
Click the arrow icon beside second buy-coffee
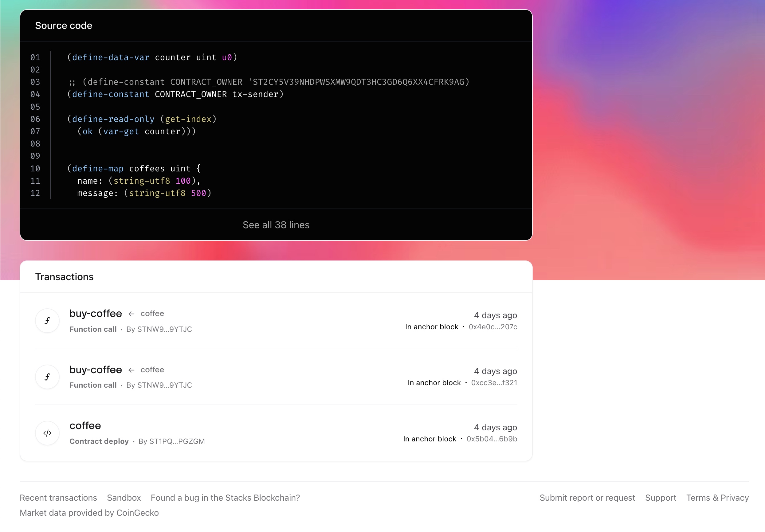tap(131, 370)
